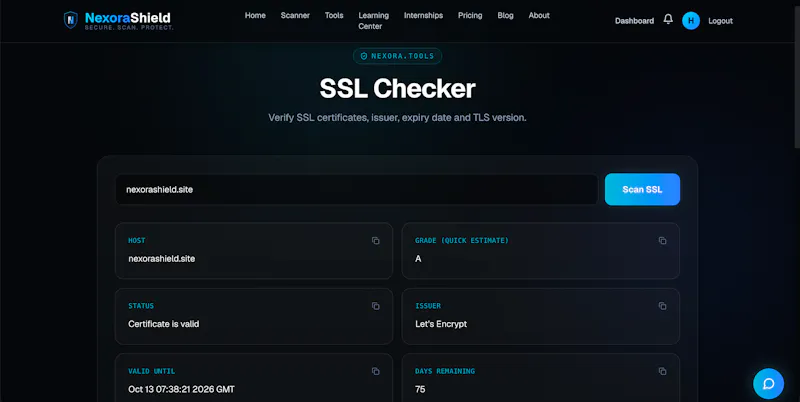Copy the Days Remaining value
This screenshot has width=800, height=402.
[662, 371]
